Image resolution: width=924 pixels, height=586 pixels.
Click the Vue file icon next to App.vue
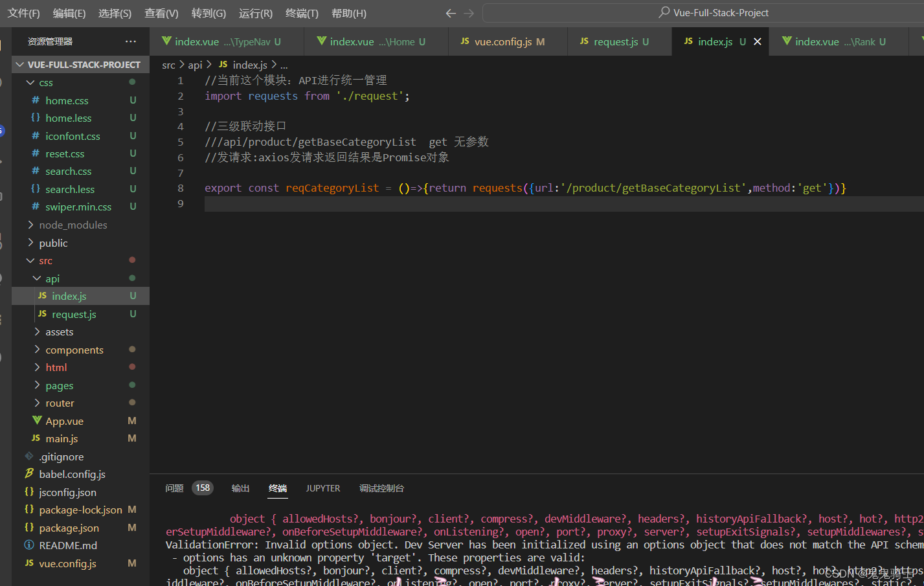tap(37, 421)
